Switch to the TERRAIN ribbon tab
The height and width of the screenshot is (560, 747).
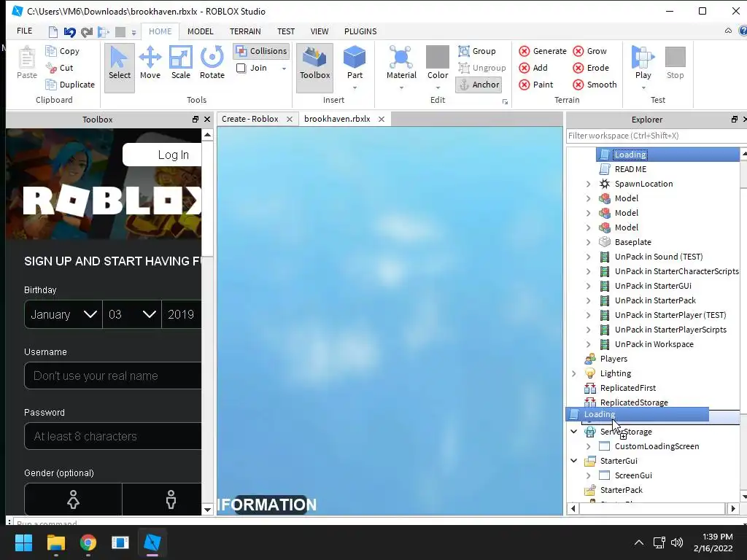[x=245, y=31]
